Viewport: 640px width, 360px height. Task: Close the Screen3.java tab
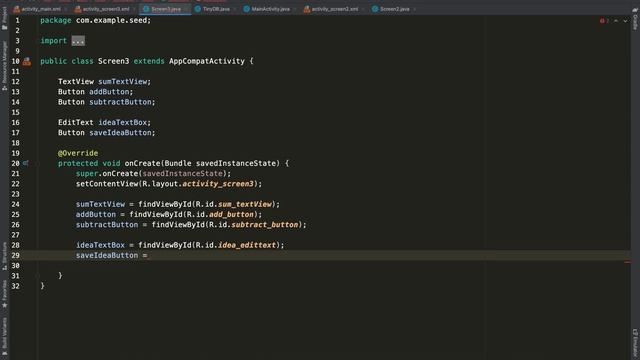(x=186, y=9)
